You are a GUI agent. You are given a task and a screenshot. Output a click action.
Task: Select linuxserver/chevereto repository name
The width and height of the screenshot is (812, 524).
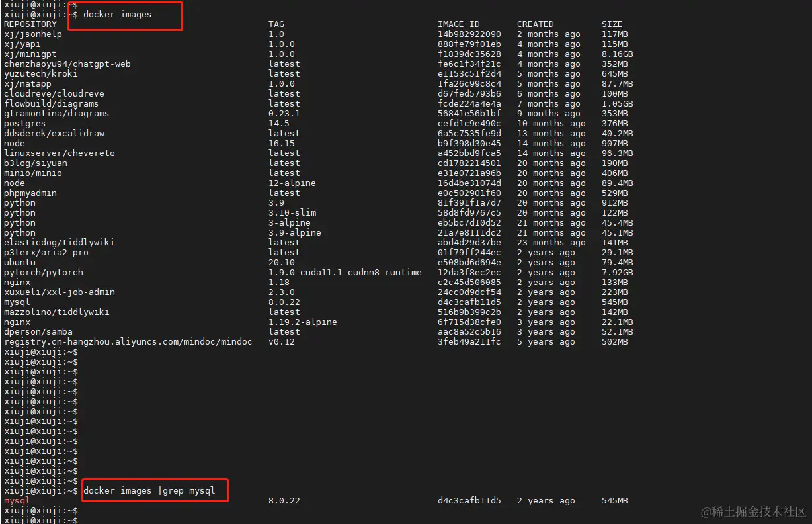(x=60, y=153)
